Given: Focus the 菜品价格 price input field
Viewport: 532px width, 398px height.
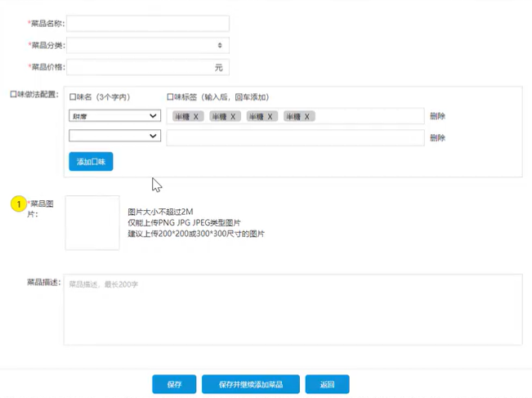Looking at the screenshot, I should point(148,67).
